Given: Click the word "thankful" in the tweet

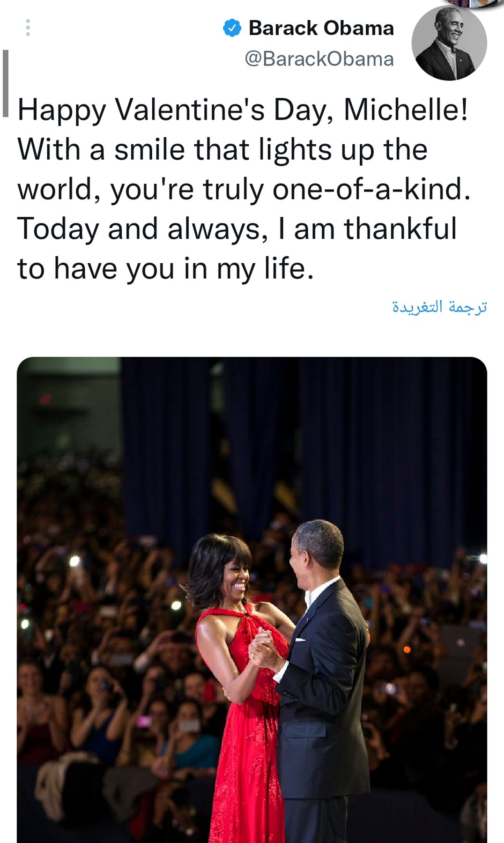Looking at the screenshot, I should click(400, 229).
